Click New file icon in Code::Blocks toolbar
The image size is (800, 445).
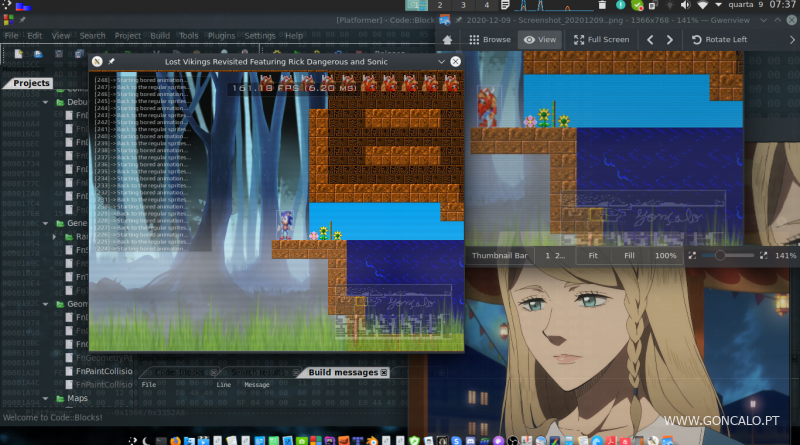(x=19, y=53)
